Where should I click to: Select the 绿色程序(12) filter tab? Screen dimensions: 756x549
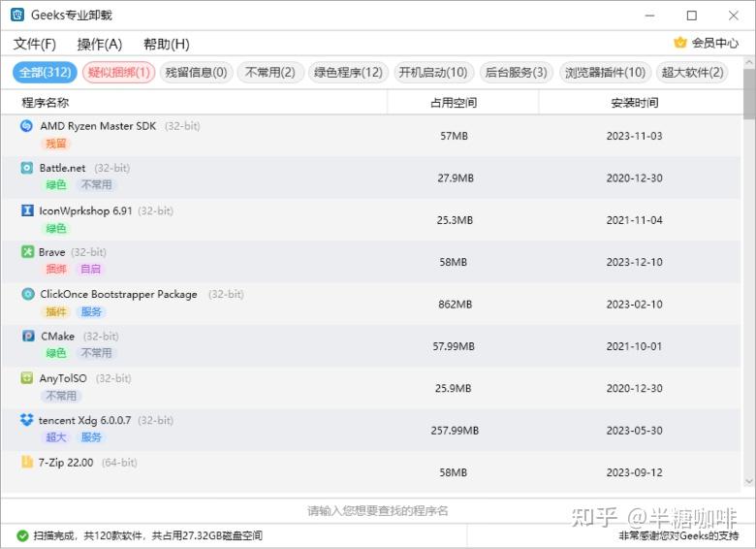[348, 73]
